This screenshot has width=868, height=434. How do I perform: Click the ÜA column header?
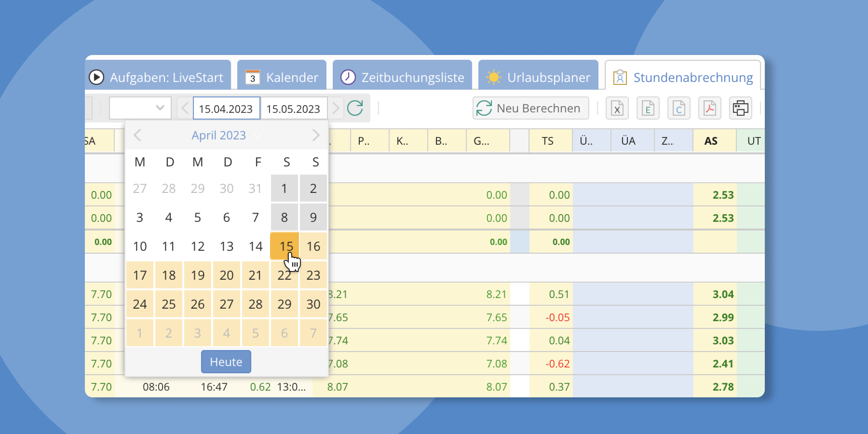coord(632,140)
